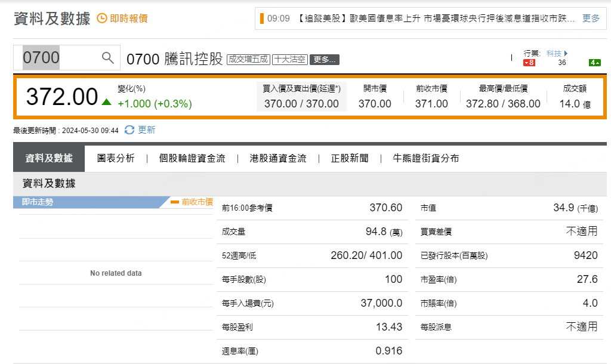The image size is (611, 364).
Task: Click the clock icon beside 即時報價
Action: click(101, 18)
